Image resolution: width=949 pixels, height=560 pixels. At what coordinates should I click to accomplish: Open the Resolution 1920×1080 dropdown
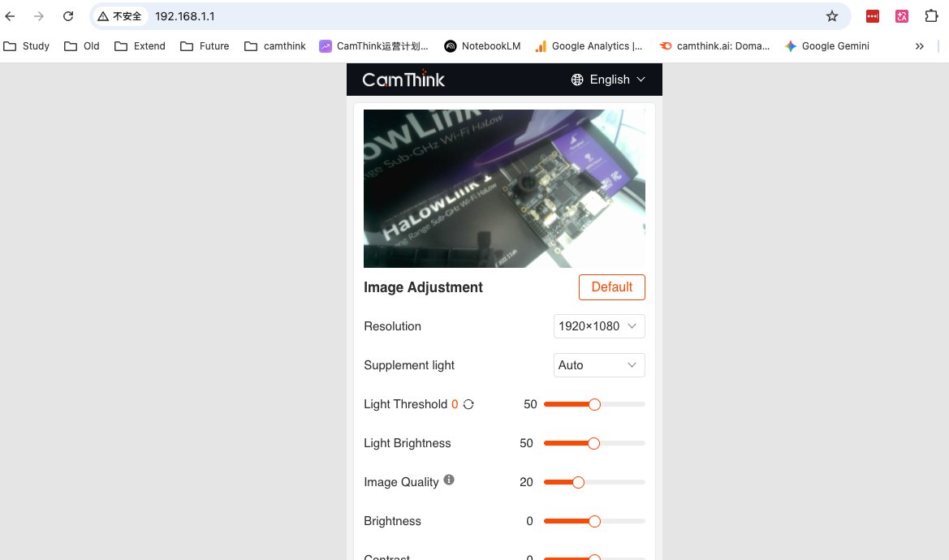coord(599,326)
